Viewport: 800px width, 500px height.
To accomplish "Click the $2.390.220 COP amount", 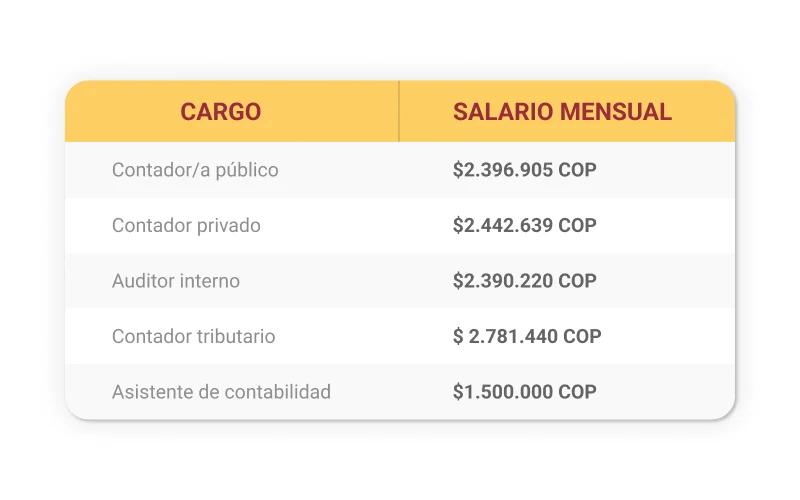I will [x=524, y=281].
